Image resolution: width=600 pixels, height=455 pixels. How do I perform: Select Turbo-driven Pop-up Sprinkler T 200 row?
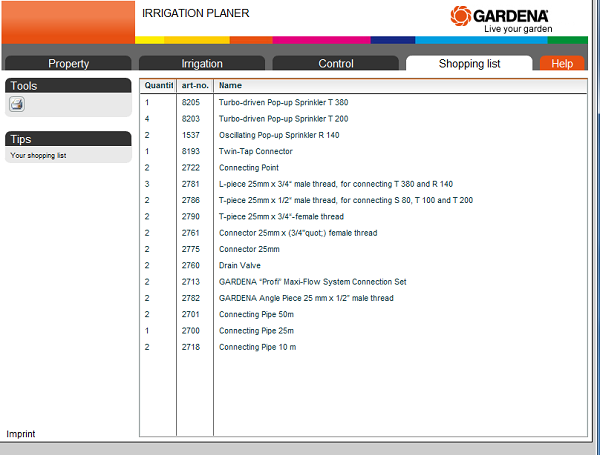[x=363, y=119]
